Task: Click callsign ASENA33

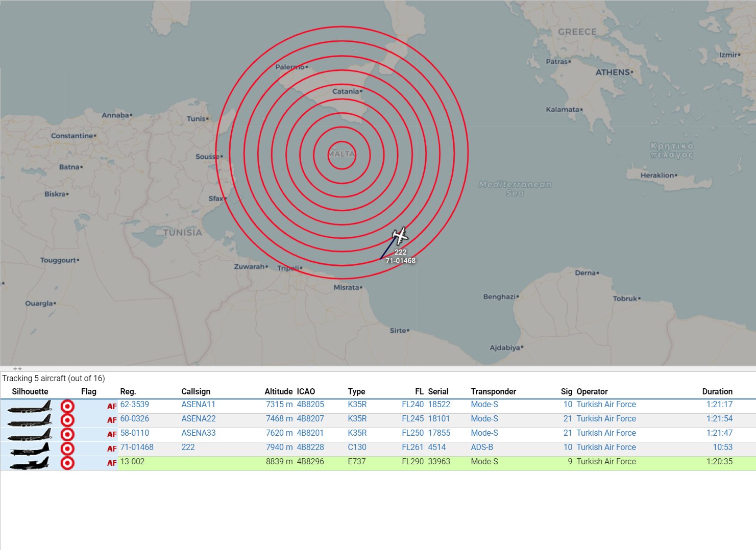Action: coord(199,433)
